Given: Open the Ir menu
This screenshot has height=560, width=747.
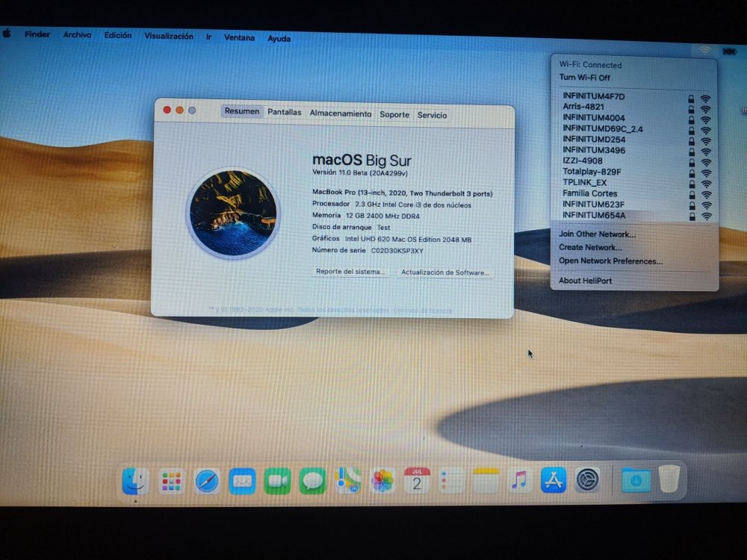Looking at the screenshot, I should [208, 37].
